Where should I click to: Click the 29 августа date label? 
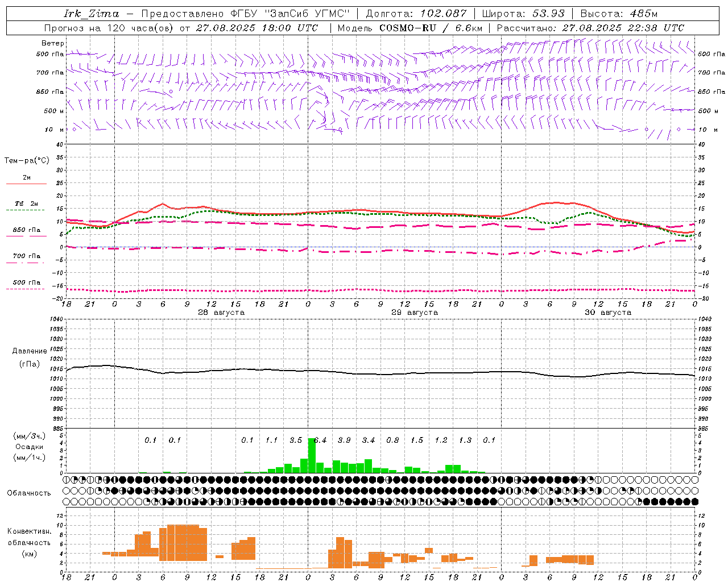(x=414, y=313)
